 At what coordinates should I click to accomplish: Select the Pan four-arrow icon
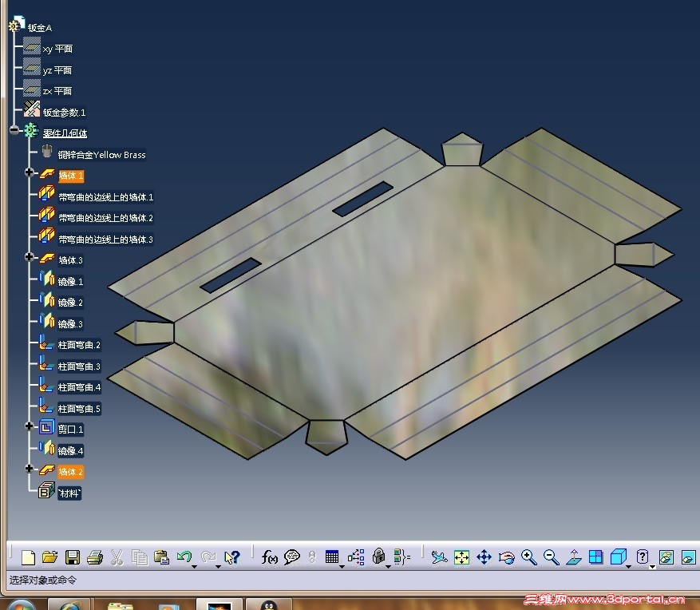(x=484, y=557)
